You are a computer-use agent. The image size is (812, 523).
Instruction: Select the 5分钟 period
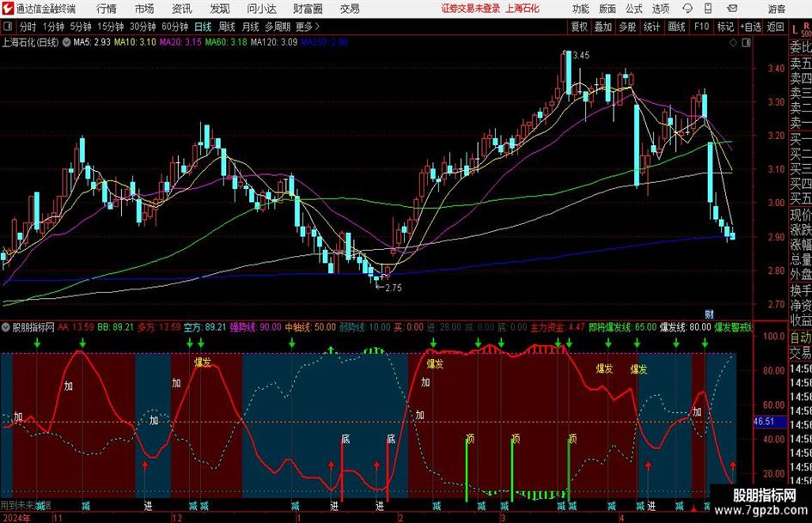81,27
